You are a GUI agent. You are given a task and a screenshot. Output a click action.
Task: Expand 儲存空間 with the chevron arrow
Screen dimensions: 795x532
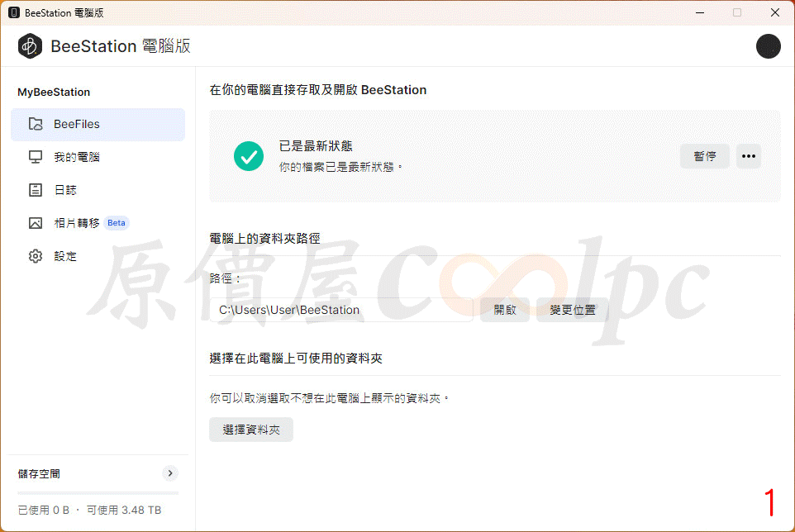[170, 473]
